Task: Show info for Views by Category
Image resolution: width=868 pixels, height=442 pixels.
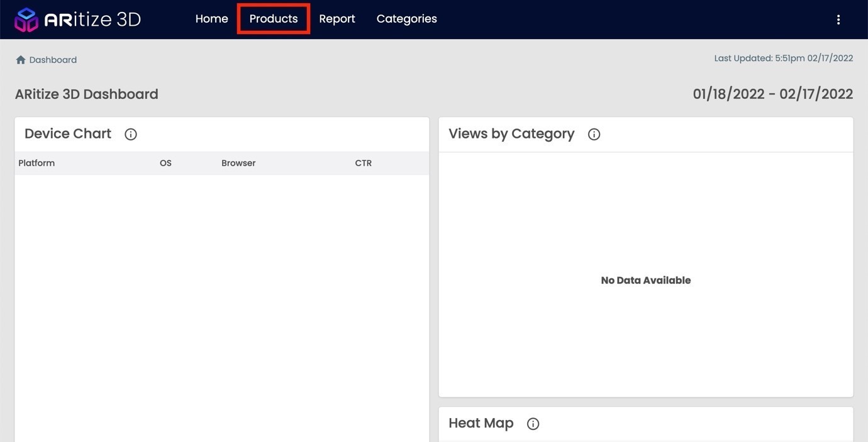Action: pos(594,134)
